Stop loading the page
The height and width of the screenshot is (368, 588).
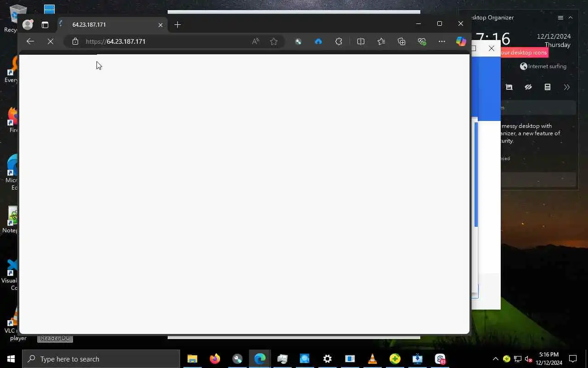(51, 41)
